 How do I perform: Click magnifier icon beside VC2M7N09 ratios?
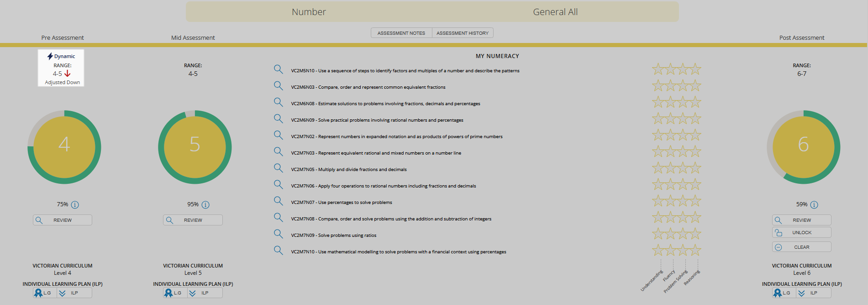(x=278, y=234)
